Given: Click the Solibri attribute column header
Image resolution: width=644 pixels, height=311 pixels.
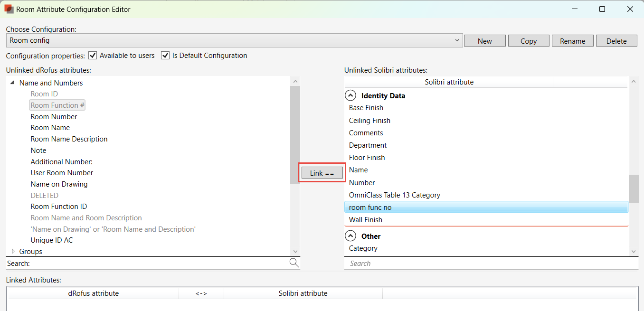Looking at the screenshot, I should 449,82.
